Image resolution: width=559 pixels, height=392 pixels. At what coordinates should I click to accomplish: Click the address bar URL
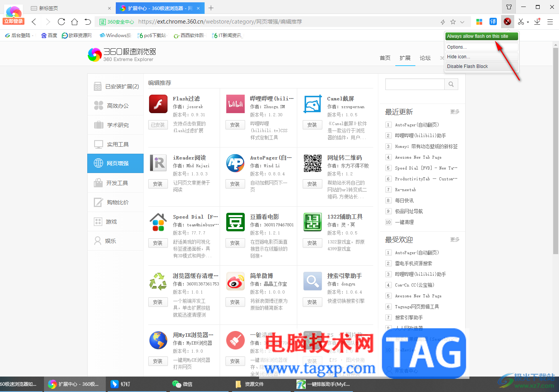[220, 22]
